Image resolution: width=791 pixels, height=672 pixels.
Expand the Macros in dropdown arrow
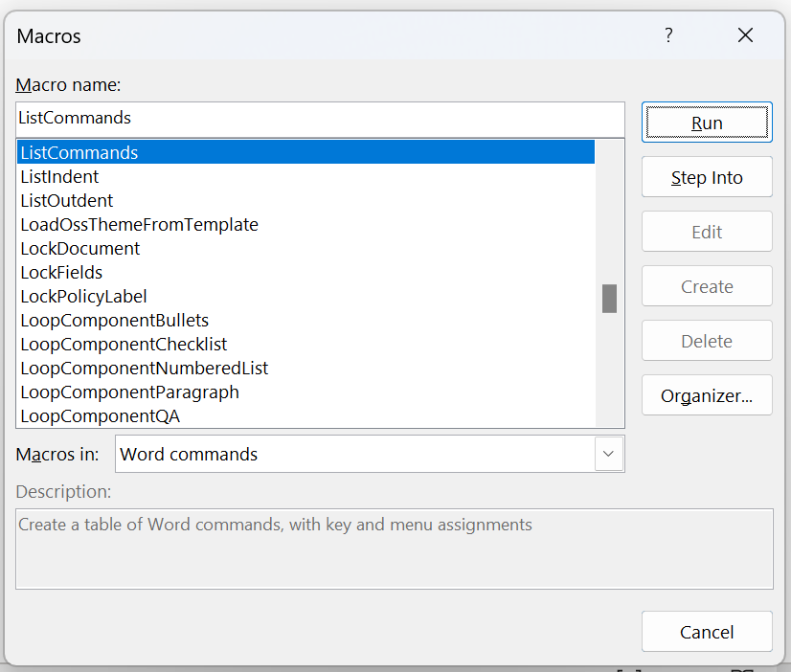pyautogui.click(x=609, y=454)
